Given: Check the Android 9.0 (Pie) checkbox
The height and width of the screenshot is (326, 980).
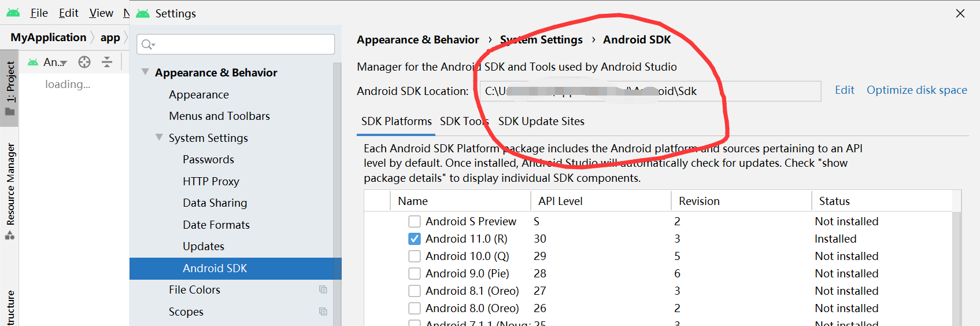Looking at the screenshot, I should pyautogui.click(x=415, y=273).
